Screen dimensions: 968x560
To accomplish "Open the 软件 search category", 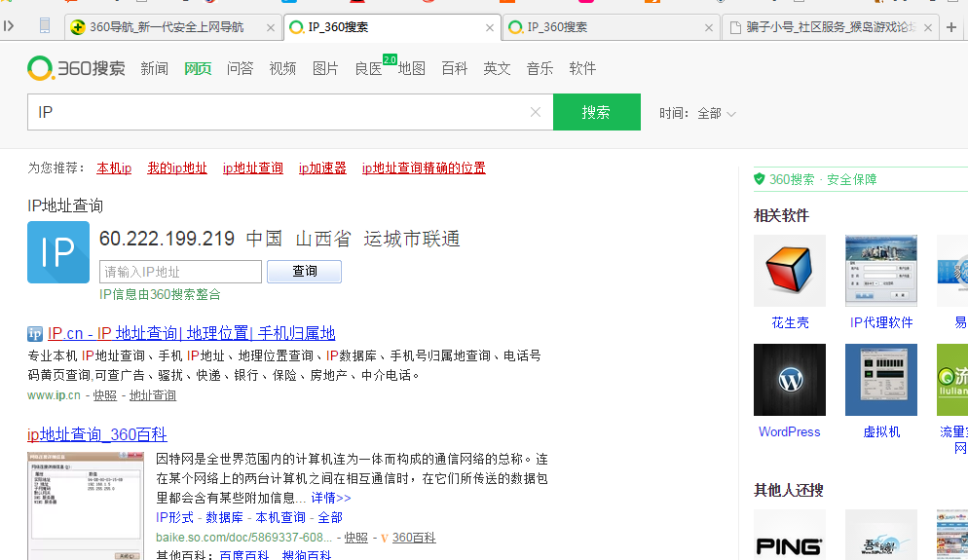I will pos(582,68).
